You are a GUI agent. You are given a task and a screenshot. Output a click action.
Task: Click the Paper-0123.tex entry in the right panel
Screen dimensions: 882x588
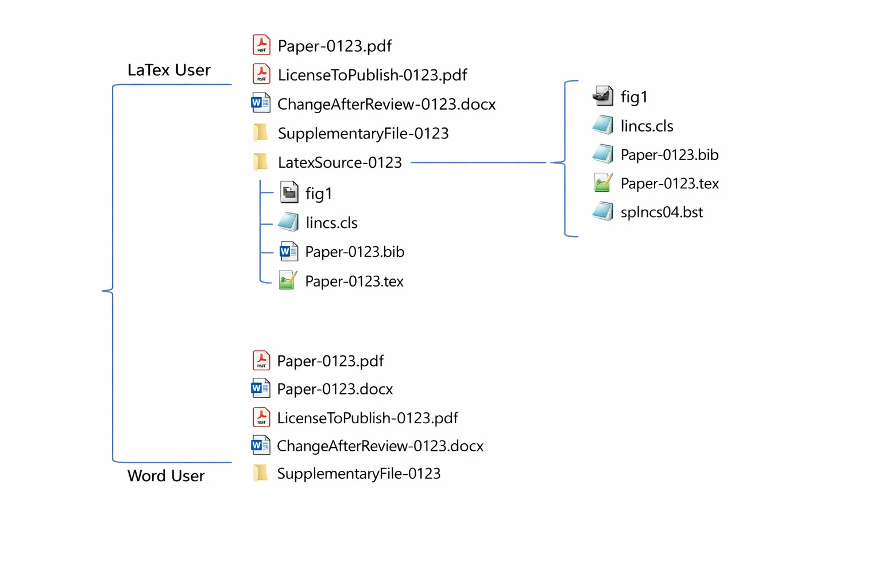coord(670,183)
